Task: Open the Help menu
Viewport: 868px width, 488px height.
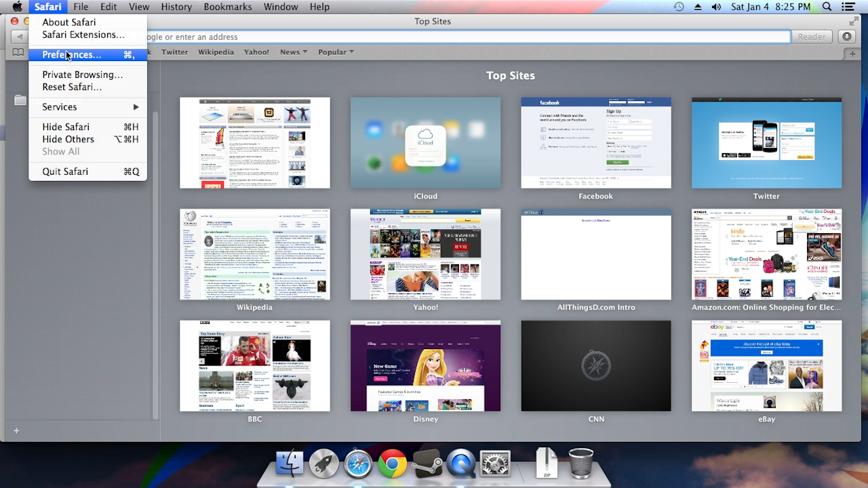Action: pyautogui.click(x=319, y=7)
